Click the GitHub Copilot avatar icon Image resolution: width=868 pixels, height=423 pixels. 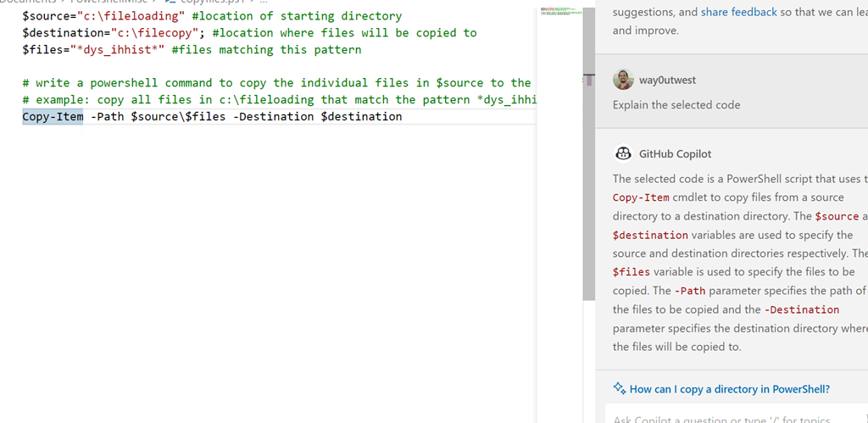tap(623, 153)
